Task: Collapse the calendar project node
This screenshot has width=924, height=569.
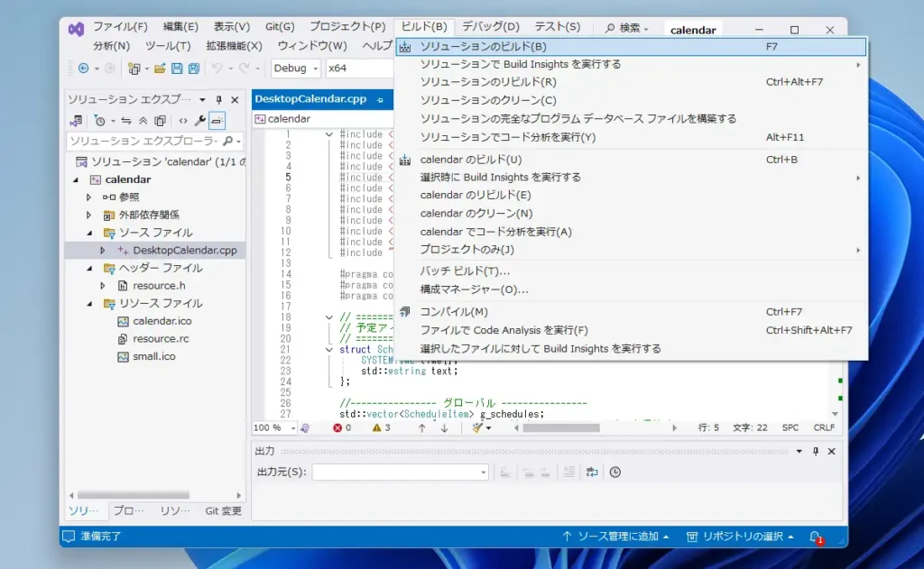Action: 76,179
